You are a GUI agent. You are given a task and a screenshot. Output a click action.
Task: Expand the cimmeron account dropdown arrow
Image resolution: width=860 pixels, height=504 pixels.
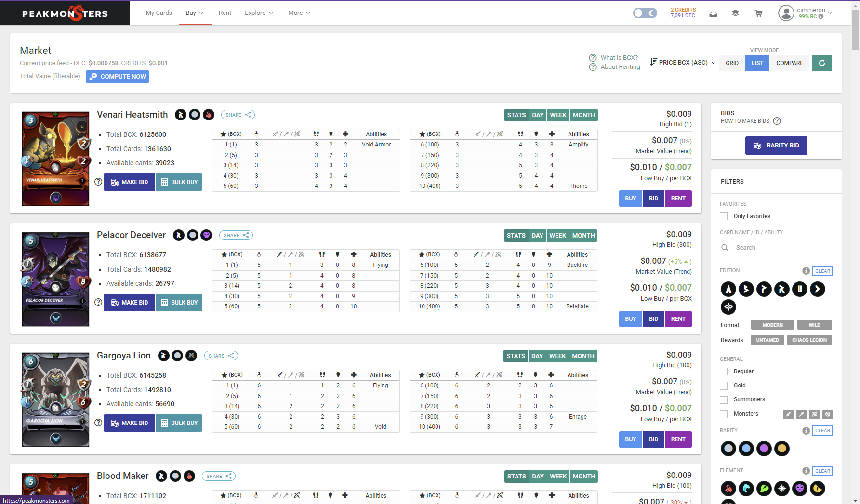(x=830, y=13)
